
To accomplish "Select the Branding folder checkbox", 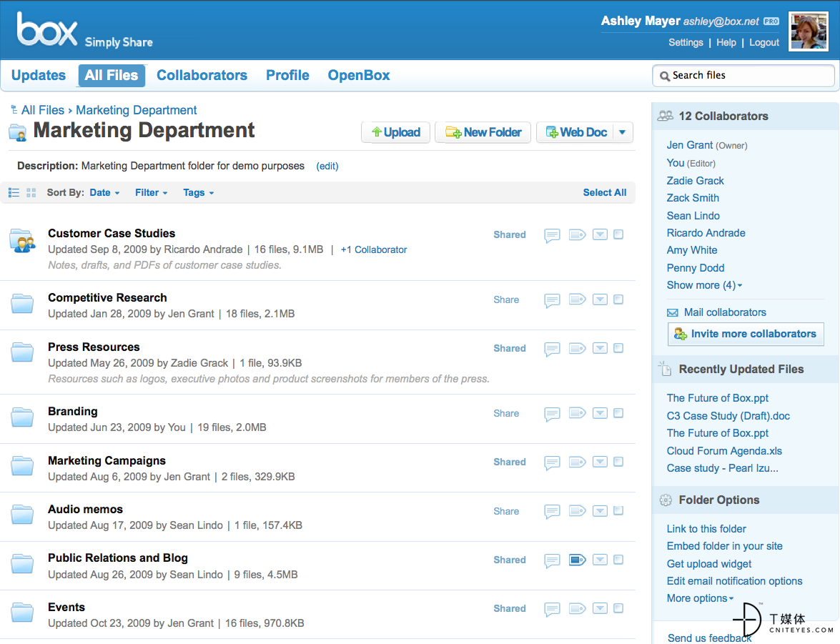I will pos(618,413).
